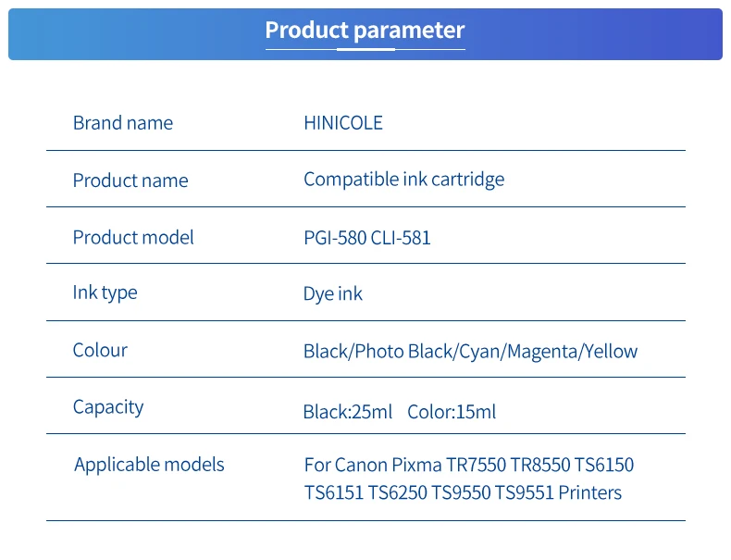Image resolution: width=731 pixels, height=560 pixels.
Task: Click the CLI-581 model text
Action: pyautogui.click(x=401, y=238)
